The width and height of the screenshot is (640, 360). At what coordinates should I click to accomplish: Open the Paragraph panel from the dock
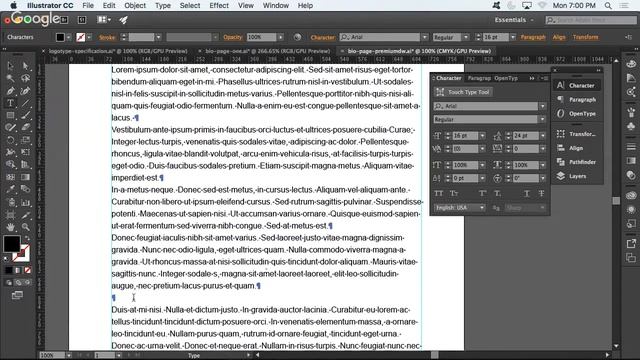pyautogui.click(x=576, y=99)
